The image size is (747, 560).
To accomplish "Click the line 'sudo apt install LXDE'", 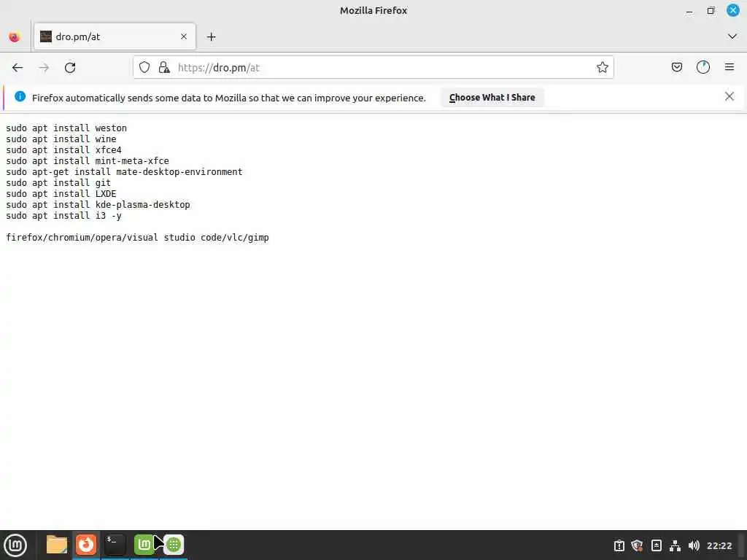I will [x=61, y=194].
